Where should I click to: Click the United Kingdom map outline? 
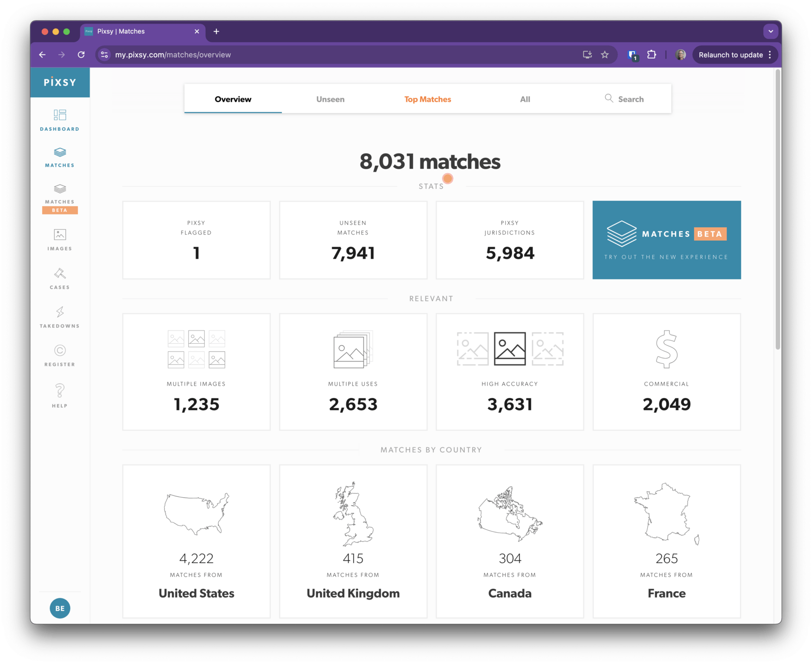pos(353,513)
